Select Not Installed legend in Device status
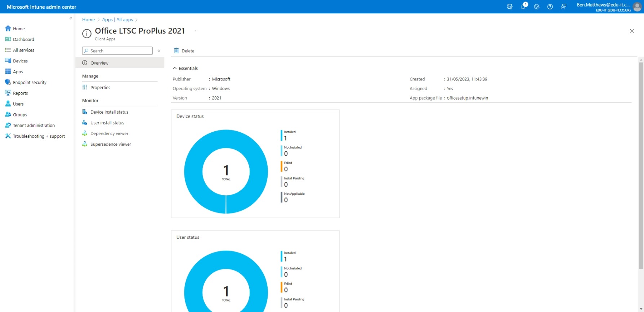644x312 pixels. pyautogui.click(x=291, y=151)
